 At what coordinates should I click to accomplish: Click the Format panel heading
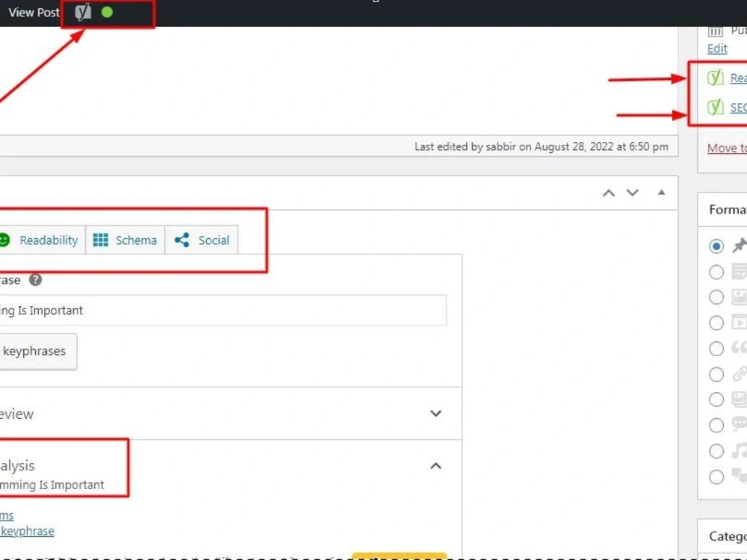click(728, 210)
